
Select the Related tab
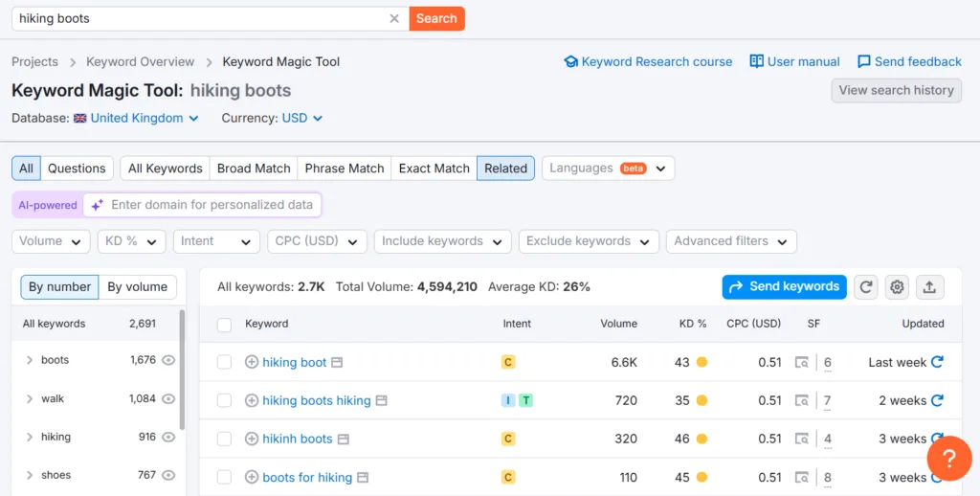pos(505,169)
